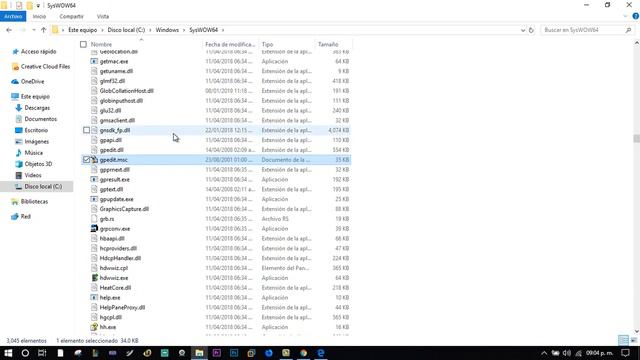This screenshot has height=360, width=640.
Task: Click Windows in the breadcrumb path
Action: point(167,30)
